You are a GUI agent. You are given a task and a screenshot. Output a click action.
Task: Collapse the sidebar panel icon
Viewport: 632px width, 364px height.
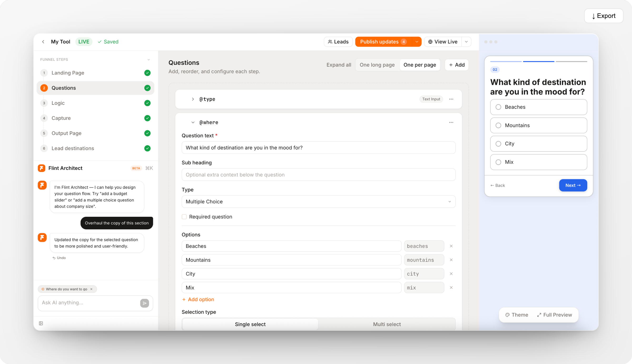[x=41, y=323]
